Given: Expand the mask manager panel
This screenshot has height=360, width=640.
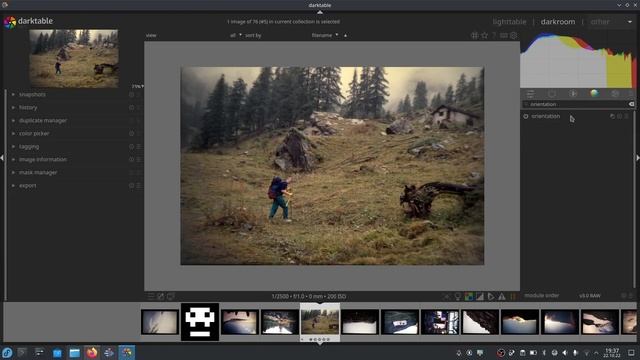Looking at the screenshot, I should coord(38,173).
